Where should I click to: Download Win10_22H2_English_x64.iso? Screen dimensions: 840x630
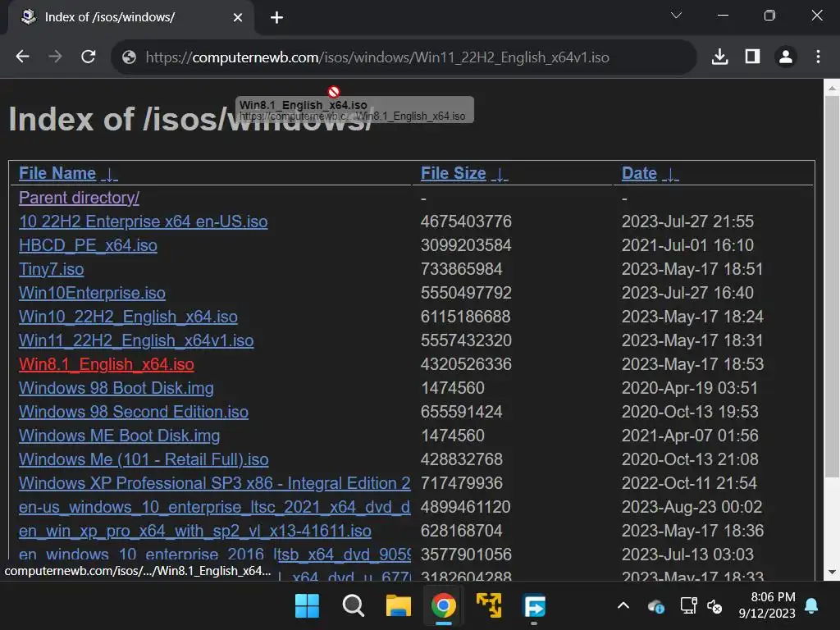coord(128,317)
